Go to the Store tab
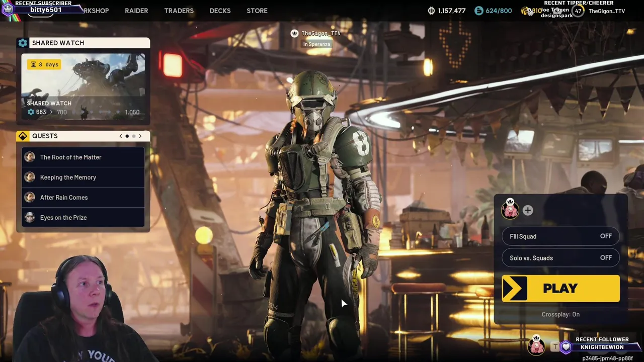This screenshot has width=644, height=362. 257,11
